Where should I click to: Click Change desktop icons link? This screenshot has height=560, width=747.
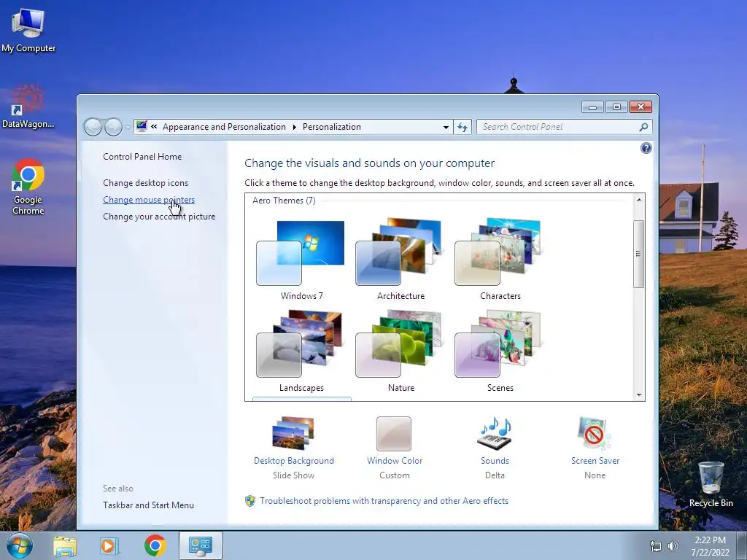click(x=145, y=183)
